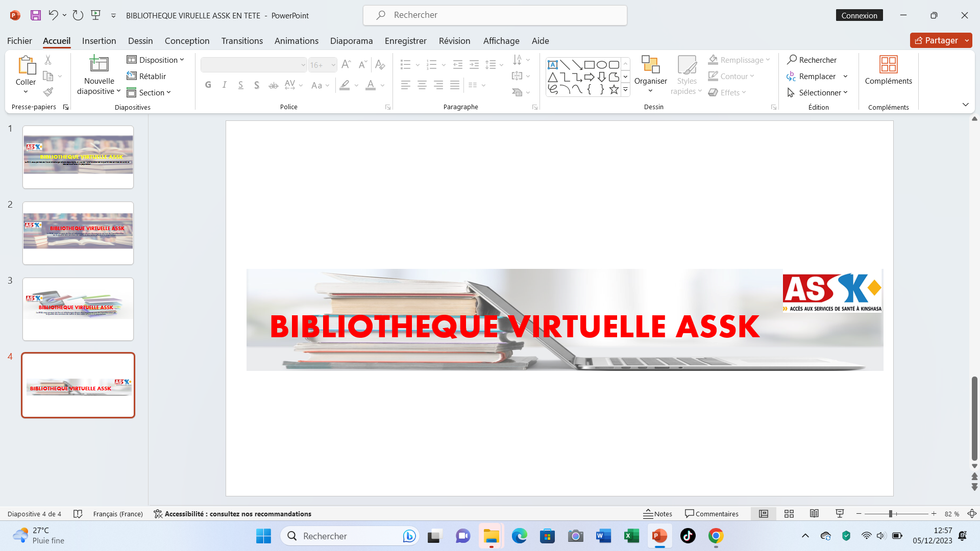Open accessibility recommendations in status bar
The image size is (980, 551).
pyautogui.click(x=232, y=514)
